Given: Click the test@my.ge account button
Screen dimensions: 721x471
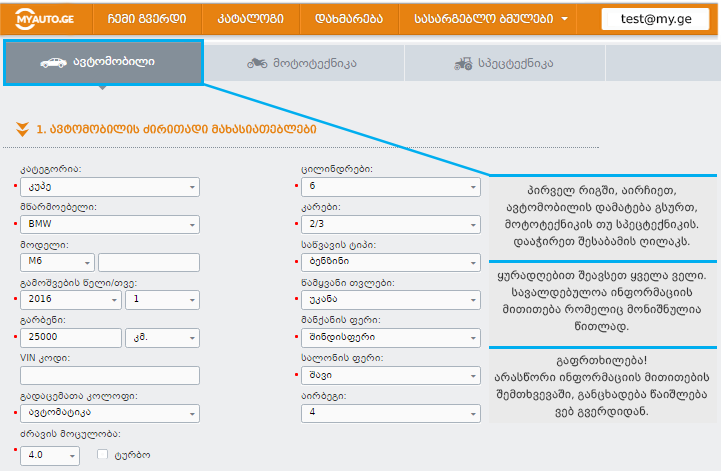Looking at the screenshot, I should (x=656, y=19).
